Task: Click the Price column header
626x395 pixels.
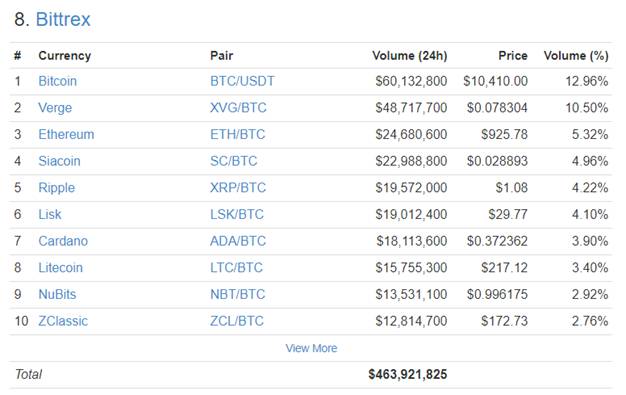Action: tap(513, 56)
